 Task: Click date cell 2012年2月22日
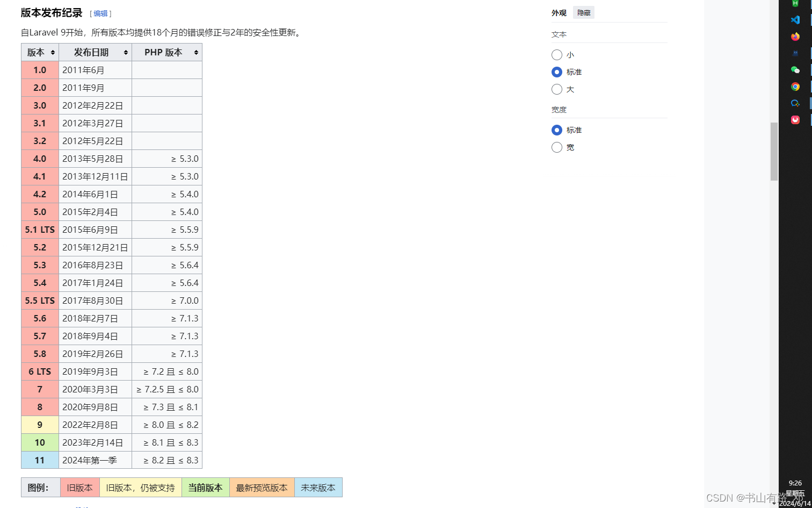click(96, 105)
